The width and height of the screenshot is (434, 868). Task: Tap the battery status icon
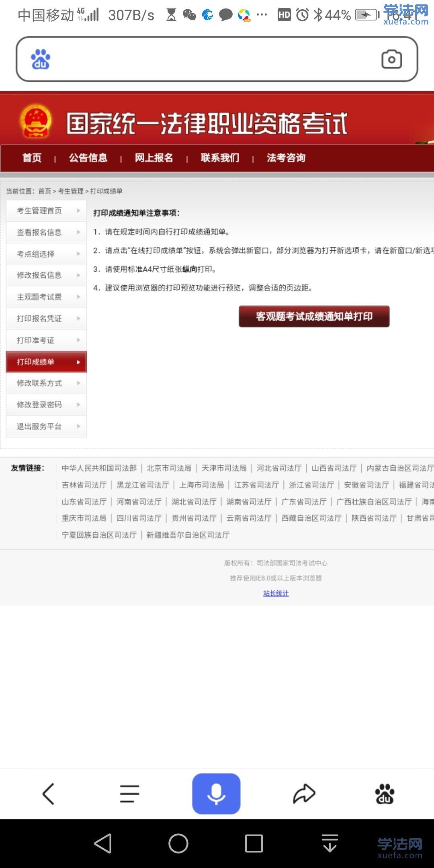click(367, 15)
